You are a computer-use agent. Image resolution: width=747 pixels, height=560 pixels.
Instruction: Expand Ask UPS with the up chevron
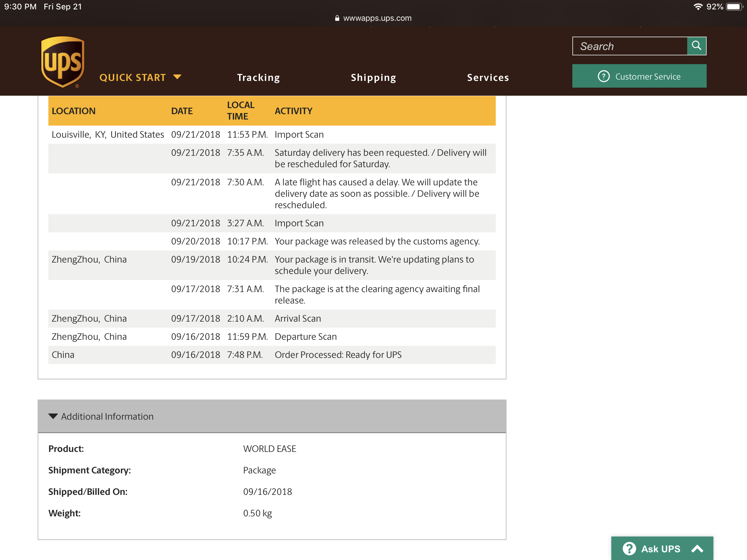tap(697, 549)
